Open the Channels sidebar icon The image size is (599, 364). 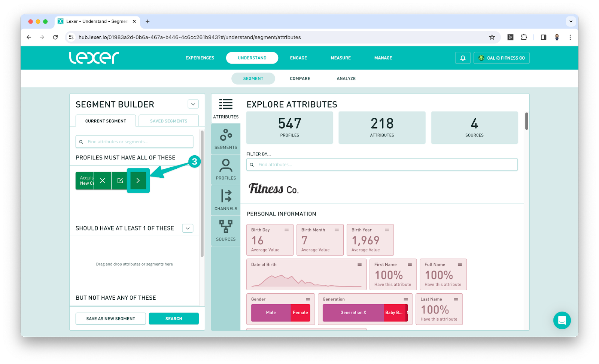pyautogui.click(x=226, y=200)
